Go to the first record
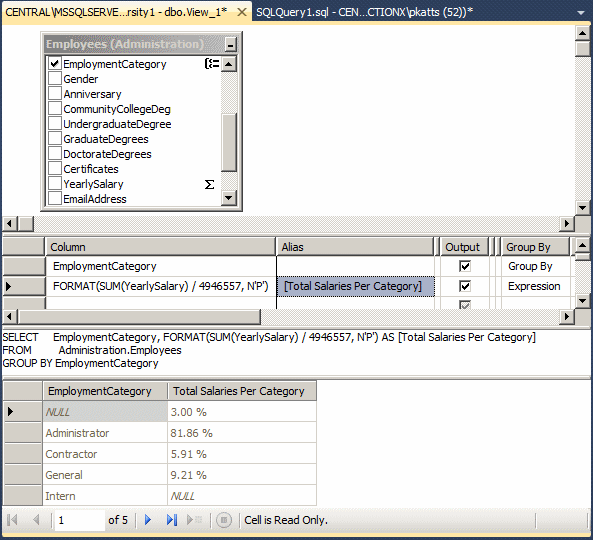Screen dimensions: 593x540 pos(12,520)
